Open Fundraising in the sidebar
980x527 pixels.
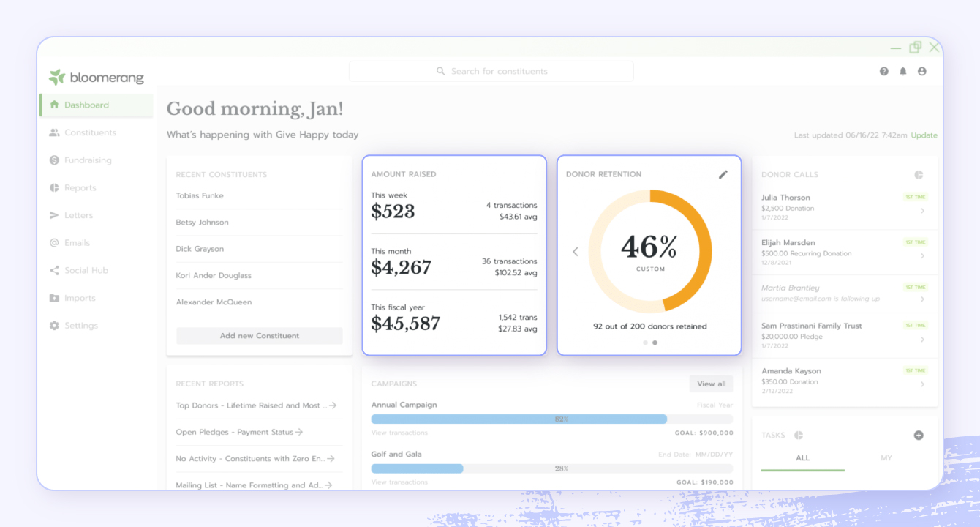pyautogui.click(x=88, y=160)
